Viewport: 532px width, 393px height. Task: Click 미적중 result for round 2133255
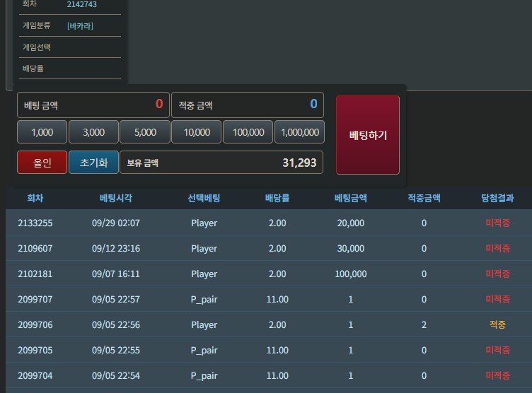point(497,223)
